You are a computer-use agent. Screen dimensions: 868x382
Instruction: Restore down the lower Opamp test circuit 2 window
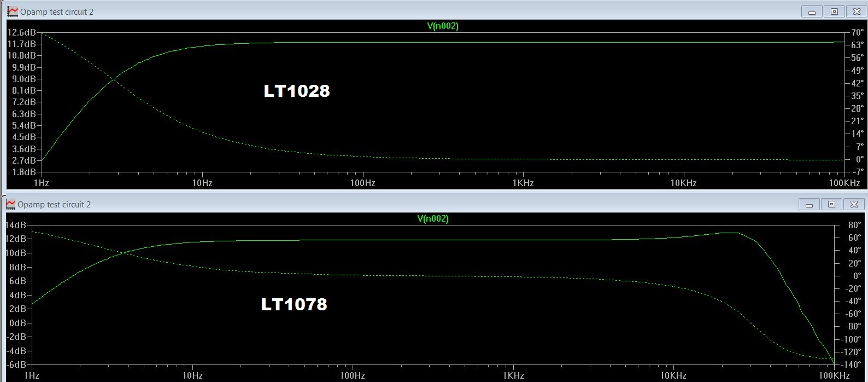[831, 204]
